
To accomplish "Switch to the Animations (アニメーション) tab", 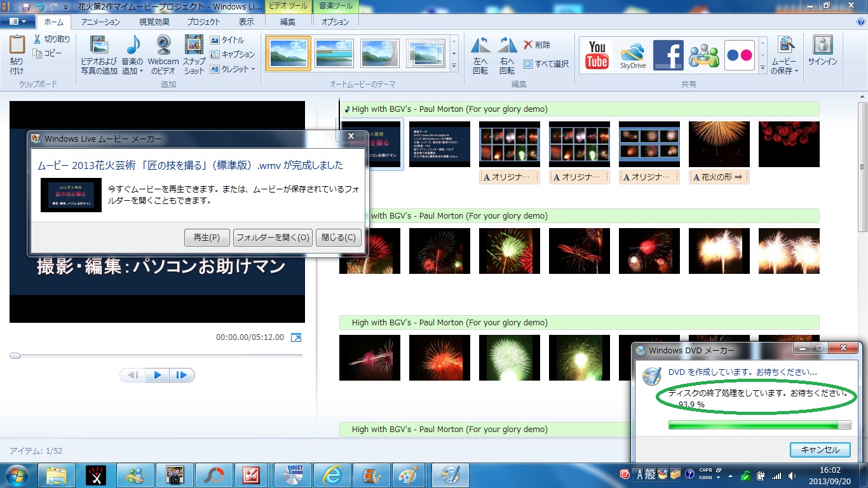I will pyautogui.click(x=100, y=22).
